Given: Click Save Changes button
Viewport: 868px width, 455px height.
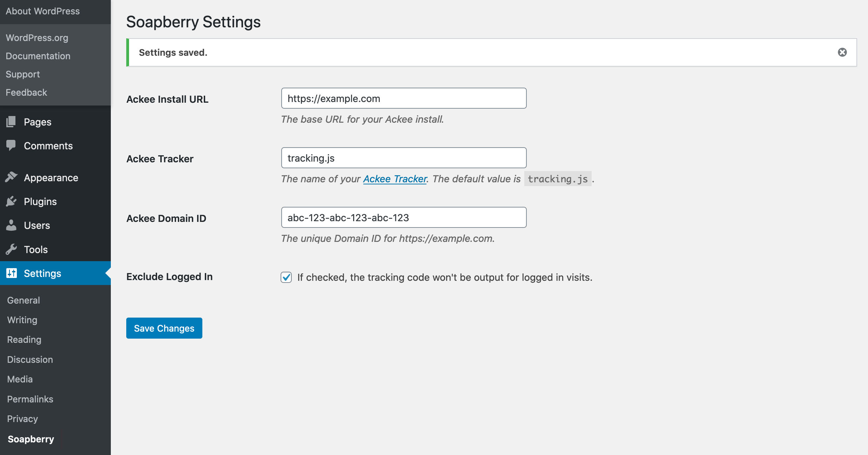Looking at the screenshot, I should tap(164, 328).
